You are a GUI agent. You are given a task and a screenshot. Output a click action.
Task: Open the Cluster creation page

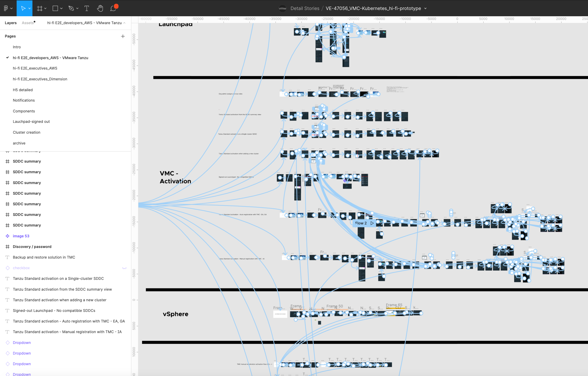(x=27, y=132)
